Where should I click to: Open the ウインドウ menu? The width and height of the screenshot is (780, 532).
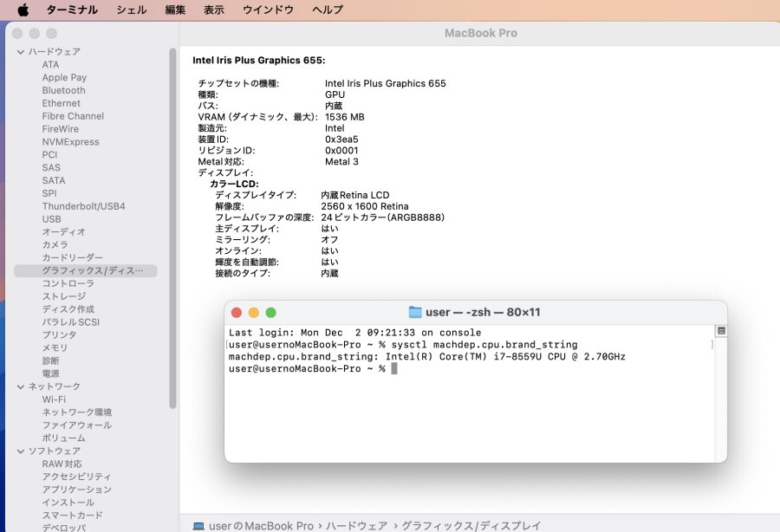(x=268, y=10)
